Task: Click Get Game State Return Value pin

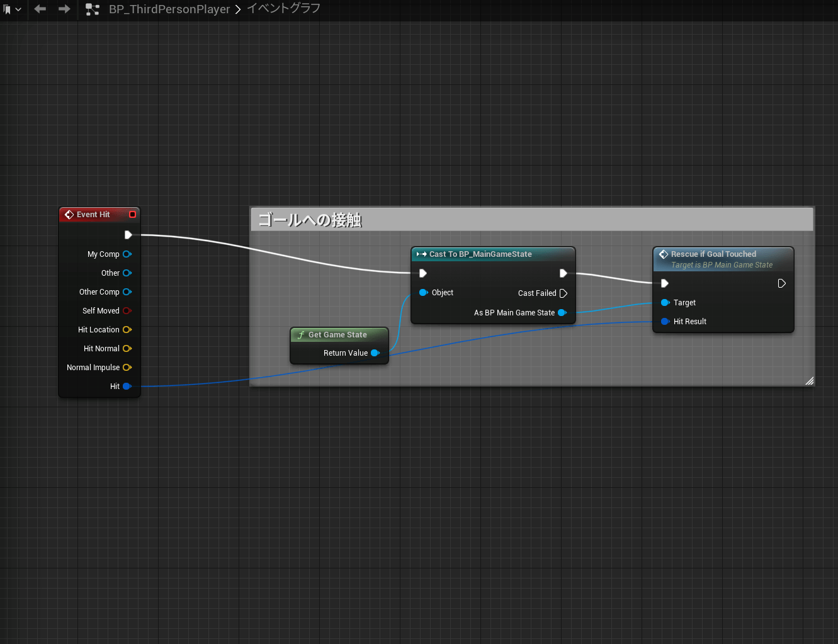Action: click(x=375, y=353)
